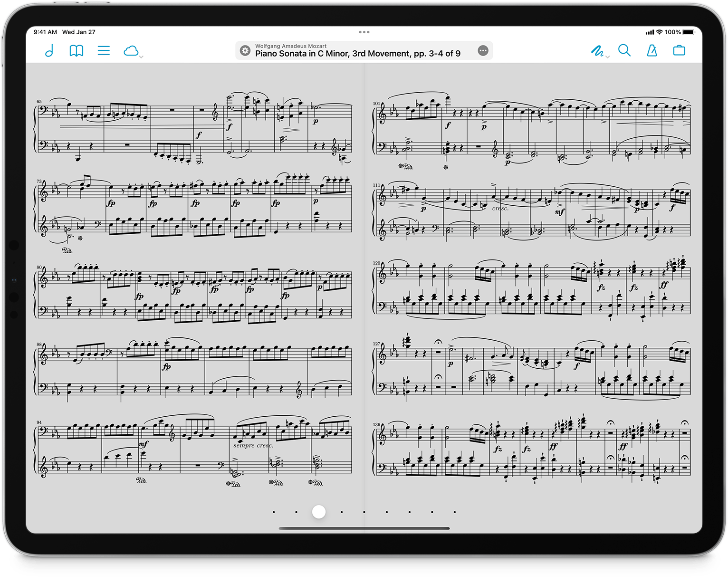Open the Metronome icon

[x=652, y=50]
